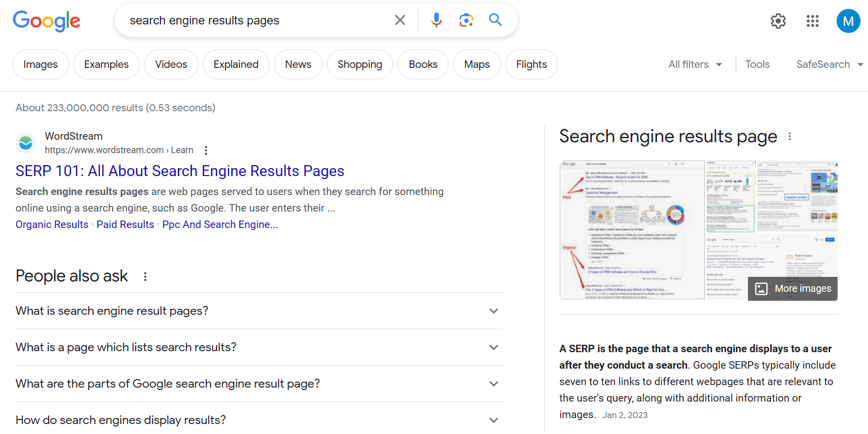Image resolution: width=868 pixels, height=434 pixels.
Task: Open the All filters dropdown
Action: click(x=695, y=64)
